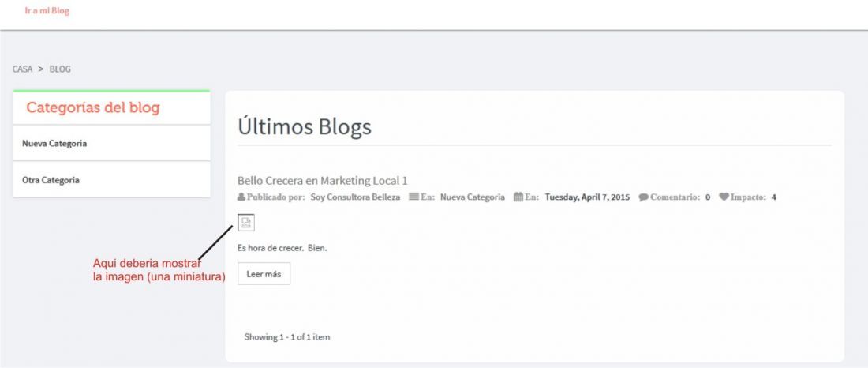
Task: Click author Soy Consultora Belleza
Action: (355, 197)
